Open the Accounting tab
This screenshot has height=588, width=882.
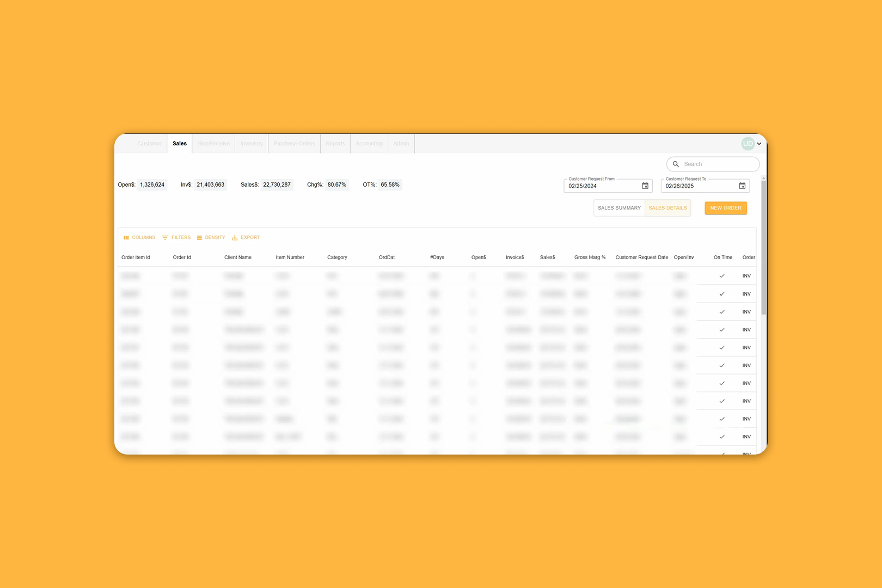click(369, 144)
